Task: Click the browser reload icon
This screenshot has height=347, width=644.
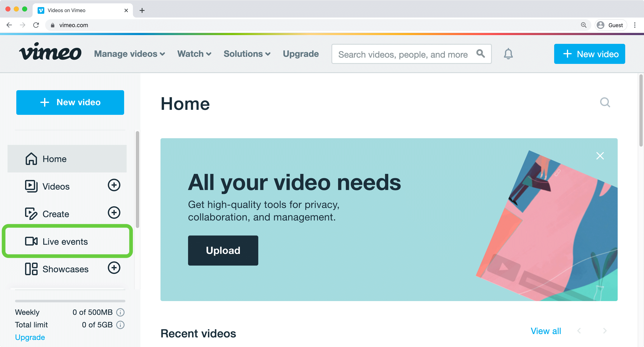Action: [x=36, y=25]
